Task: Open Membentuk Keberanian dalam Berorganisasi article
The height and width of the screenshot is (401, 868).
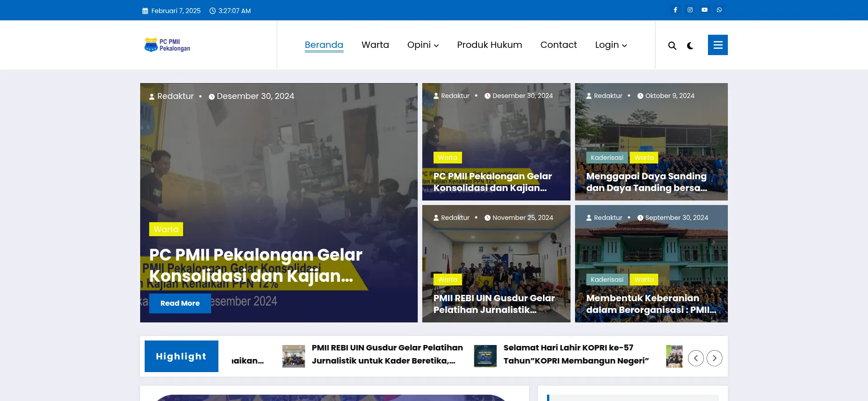Action: click(651, 304)
